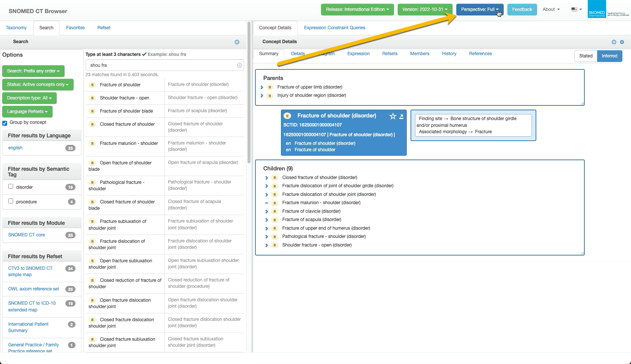Filter by english language link
Image resolution: width=631 pixels, height=364 pixels.
[x=15, y=148]
